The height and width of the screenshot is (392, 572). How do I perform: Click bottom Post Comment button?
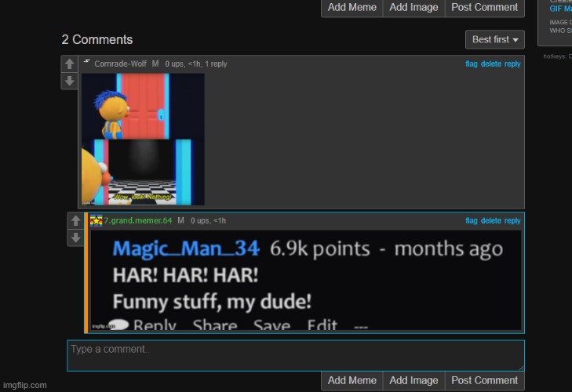point(484,381)
